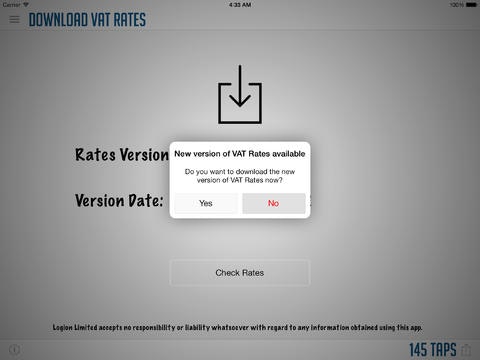The width and height of the screenshot is (480, 360).
Task: Confirm download by tapping Yes
Action: click(x=206, y=203)
